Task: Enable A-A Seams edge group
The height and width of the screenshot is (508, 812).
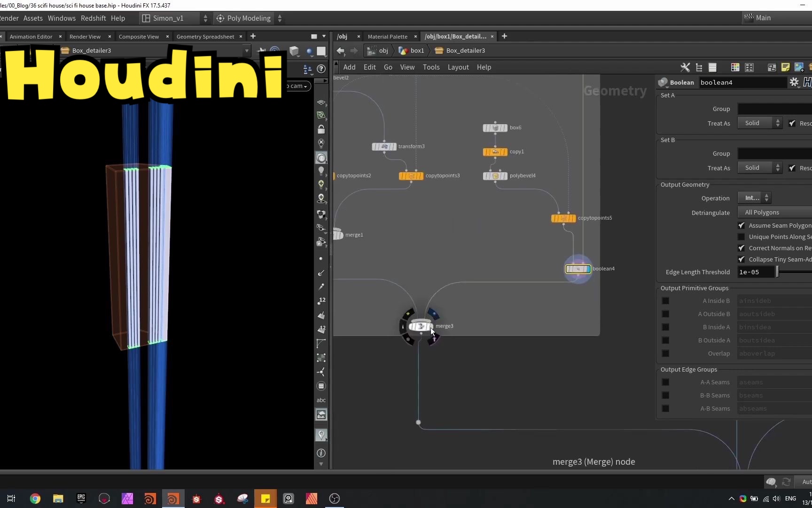Action: pos(665,382)
